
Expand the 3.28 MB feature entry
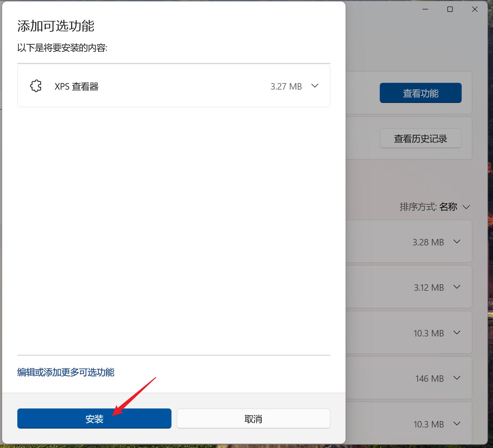tap(457, 241)
